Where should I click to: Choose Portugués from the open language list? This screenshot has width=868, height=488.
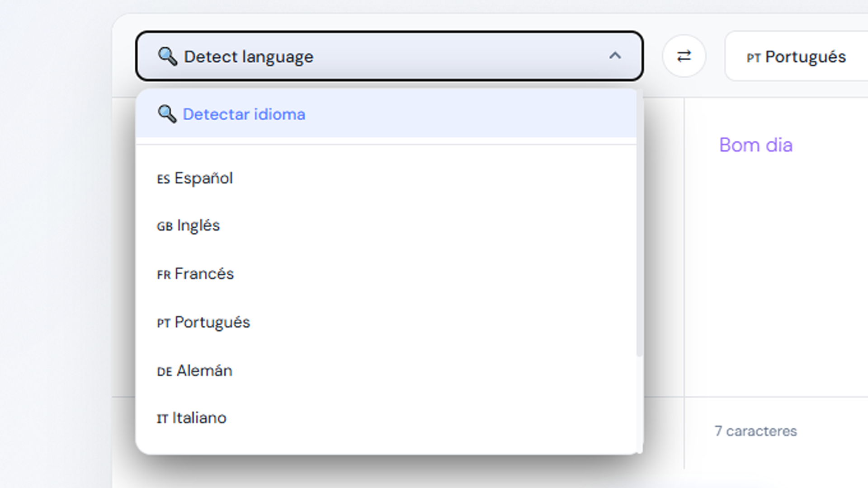[x=212, y=322]
